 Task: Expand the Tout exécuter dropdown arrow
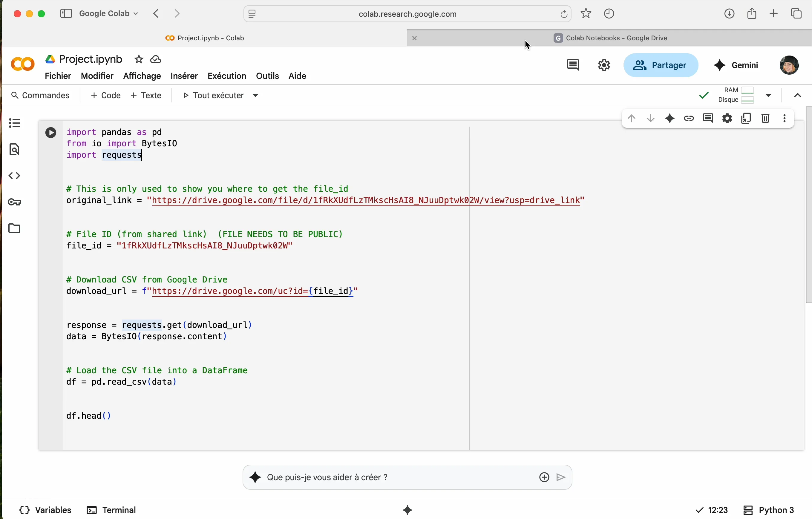(x=256, y=96)
